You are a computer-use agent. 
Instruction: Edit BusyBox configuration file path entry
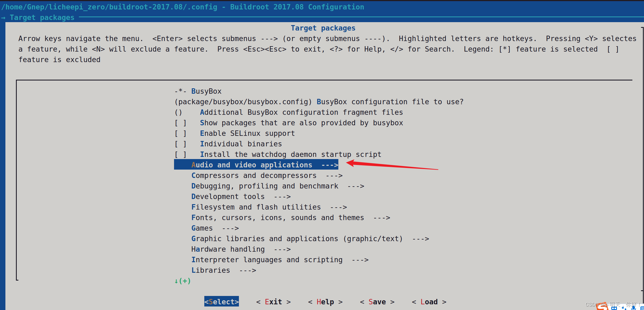pyautogui.click(x=319, y=102)
